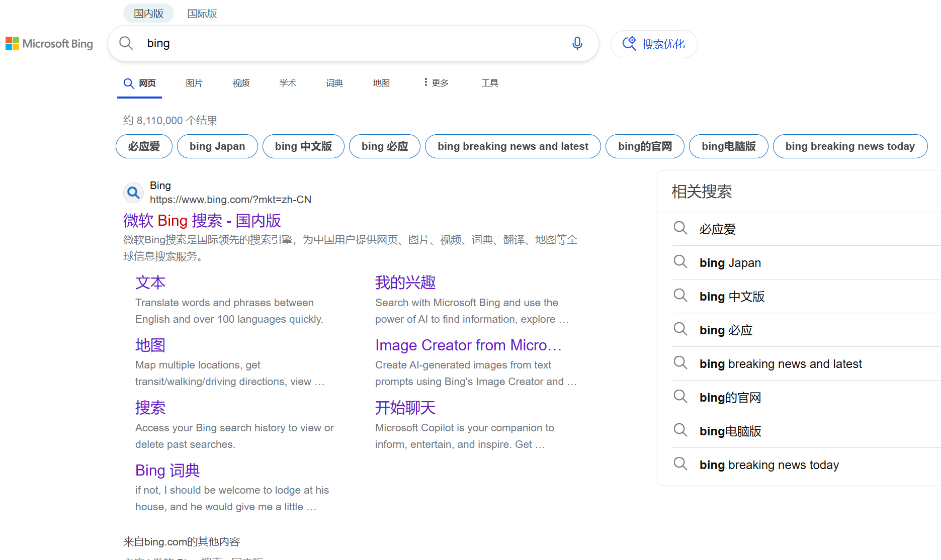
Task: Click the 来自bing.com的其他内容 heading
Action: click(x=182, y=542)
